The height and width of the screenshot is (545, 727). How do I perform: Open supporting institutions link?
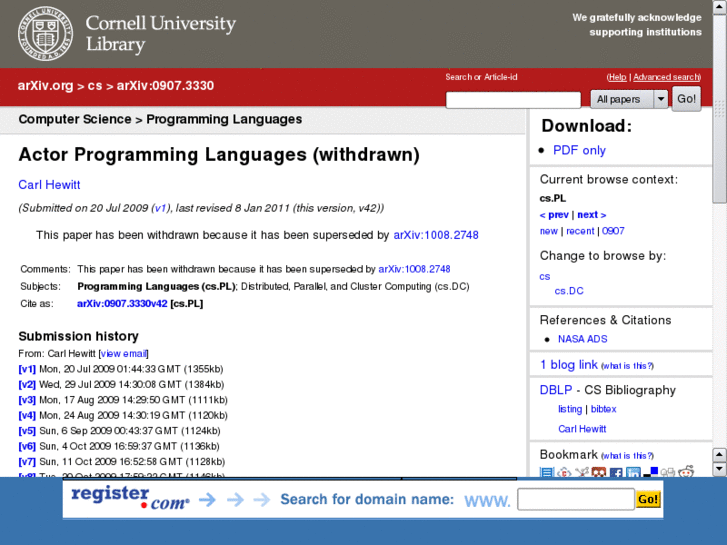point(645,32)
